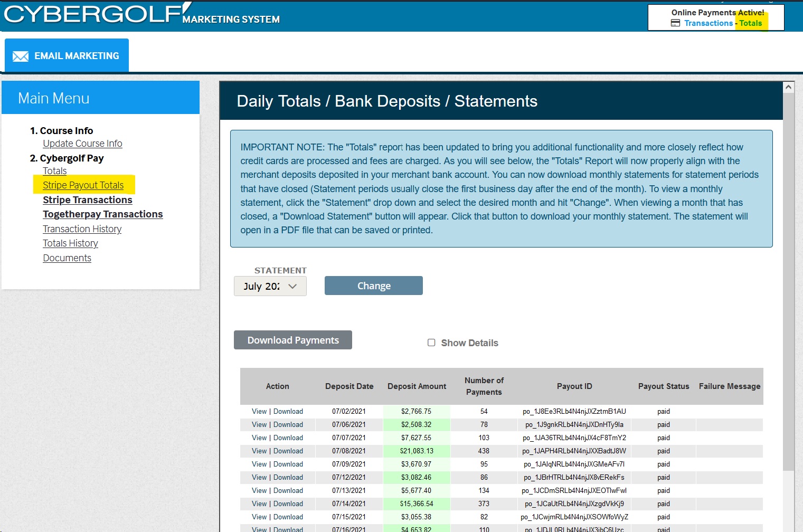View the 07/09/2021 deposit
Image resolution: width=803 pixels, height=532 pixels.
pyautogui.click(x=259, y=464)
